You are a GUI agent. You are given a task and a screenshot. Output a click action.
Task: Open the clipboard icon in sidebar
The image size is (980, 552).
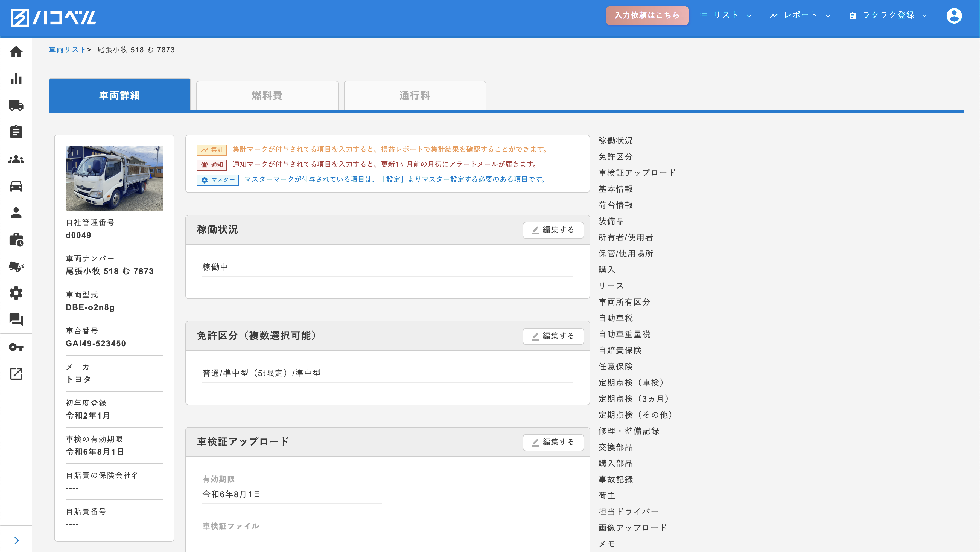point(16,132)
